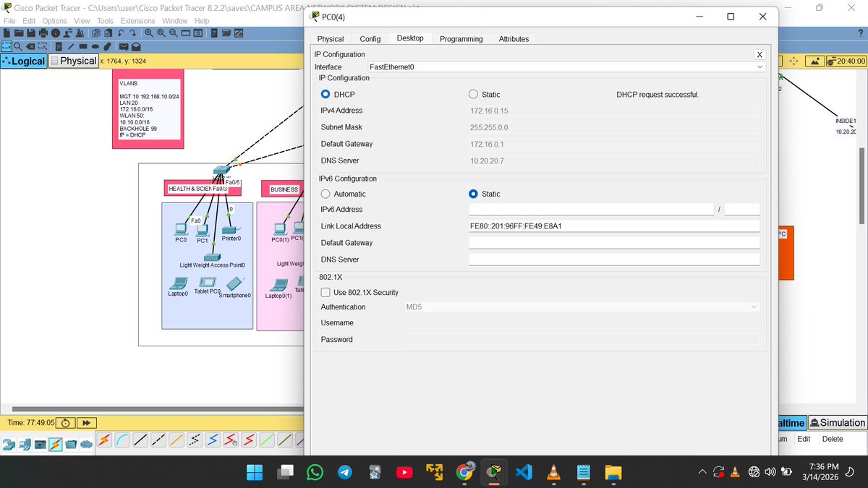
Task: Pick the copper straight-through solid black cable
Action: [140, 440]
